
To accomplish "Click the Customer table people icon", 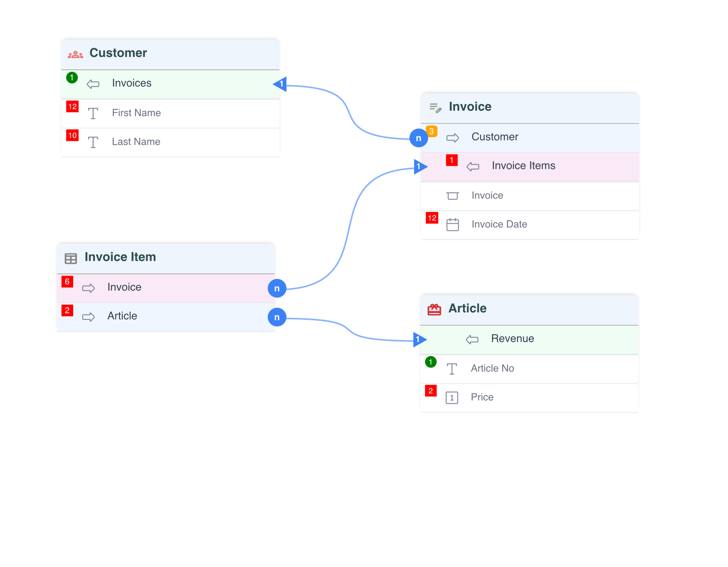I will tap(75, 54).
